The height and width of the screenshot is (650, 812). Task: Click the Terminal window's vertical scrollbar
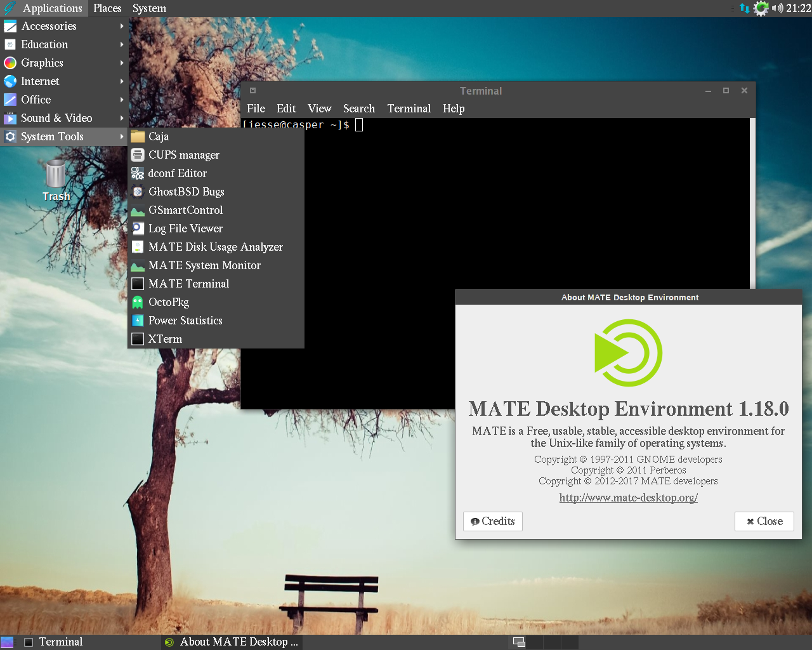pos(752,203)
